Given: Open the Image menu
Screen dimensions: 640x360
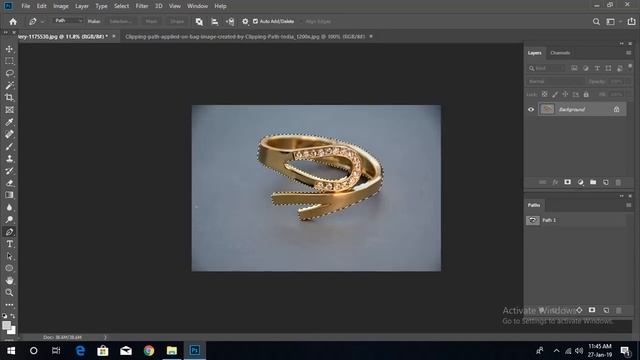Looking at the screenshot, I should click(61, 6).
